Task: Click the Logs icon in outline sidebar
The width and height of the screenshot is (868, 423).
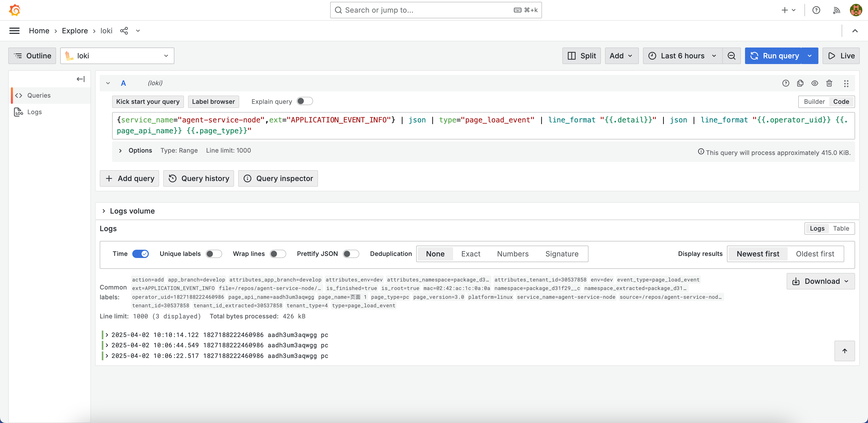Action: click(19, 112)
